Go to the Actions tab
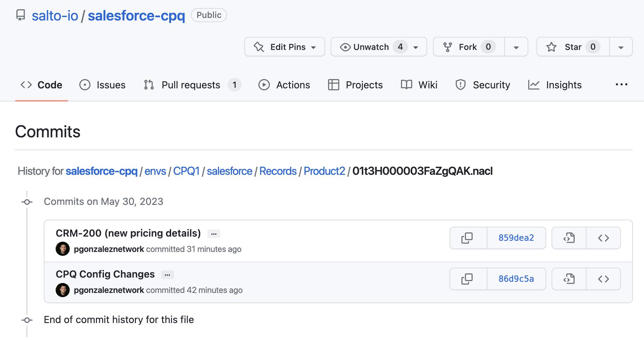The image size is (644, 340). [x=284, y=85]
